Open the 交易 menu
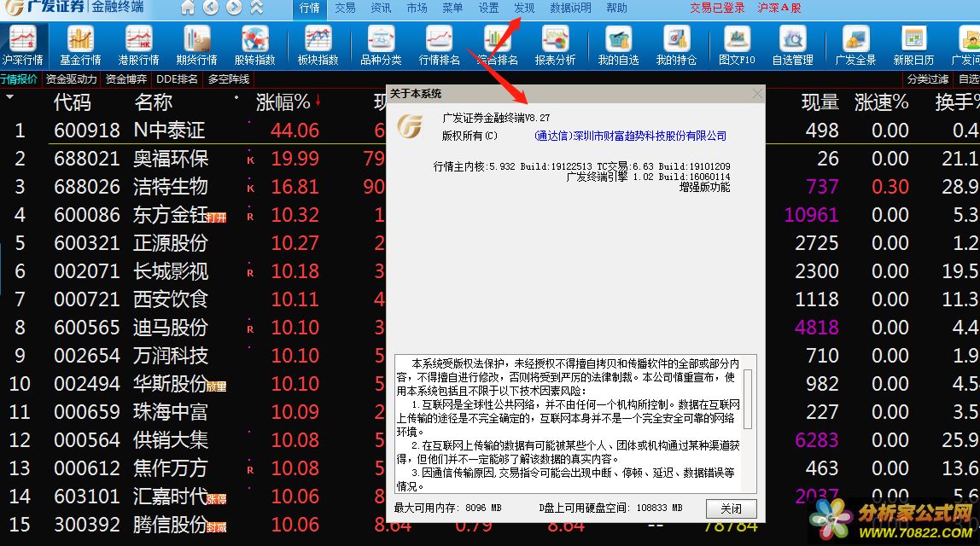Viewport: 980px width, 546px height. click(x=345, y=9)
